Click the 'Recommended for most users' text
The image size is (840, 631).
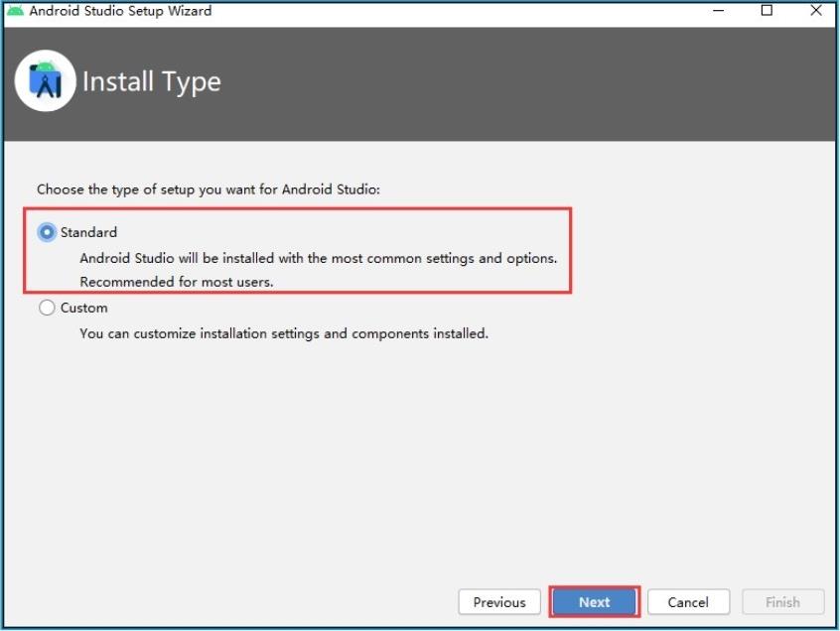(x=176, y=282)
